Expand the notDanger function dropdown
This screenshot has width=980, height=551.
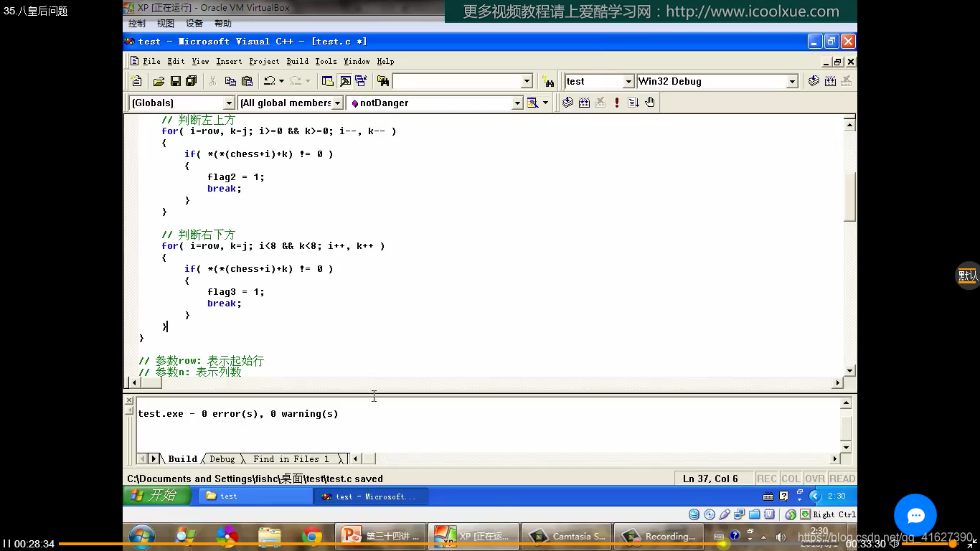click(517, 103)
